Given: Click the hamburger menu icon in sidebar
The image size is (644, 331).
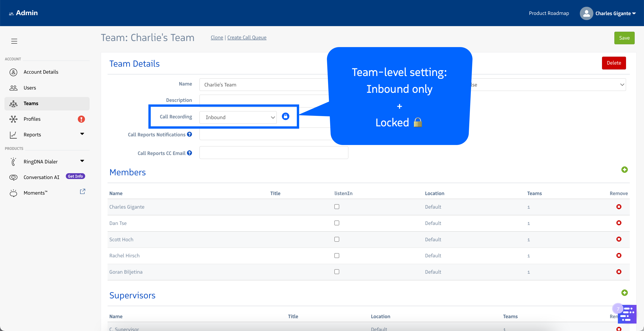Looking at the screenshot, I should coord(14,41).
